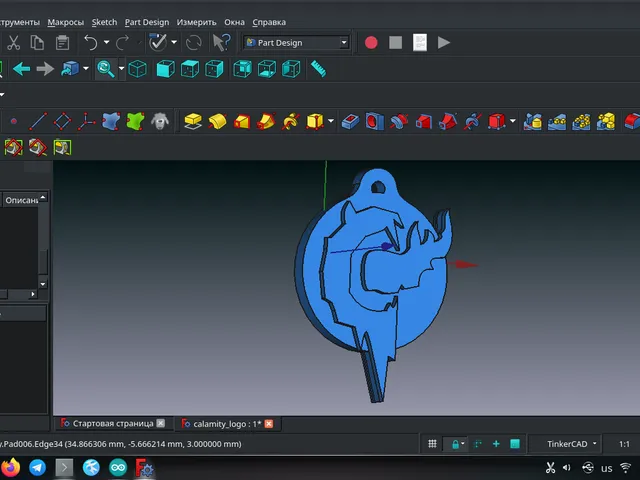Image resolution: width=640 pixels, height=480 pixels.
Task: Click the Copy icon
Action: tap(37, 42)
